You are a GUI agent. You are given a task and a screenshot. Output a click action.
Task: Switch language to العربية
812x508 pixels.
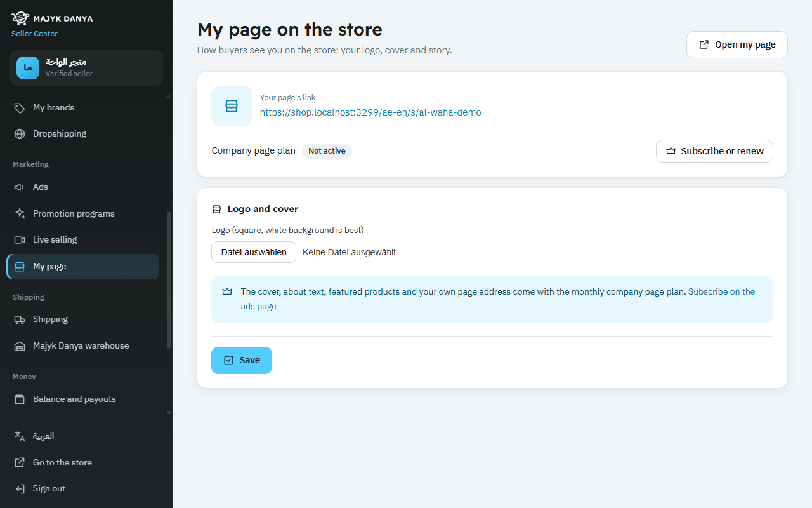point(86,436)
